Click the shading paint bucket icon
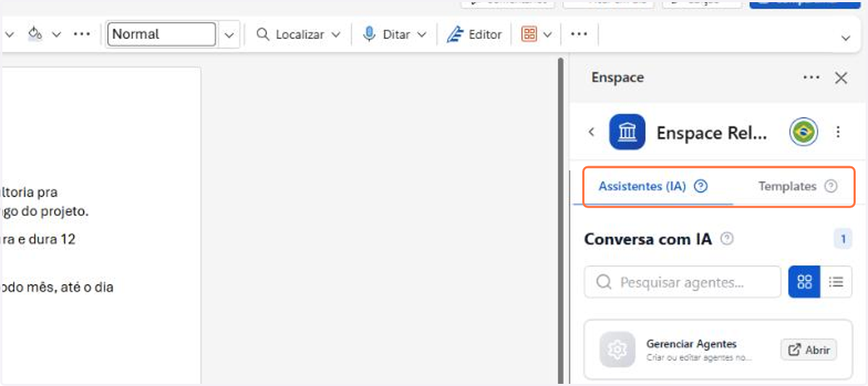The width and height of the screenshot is (868, 386). pos(35,34)
